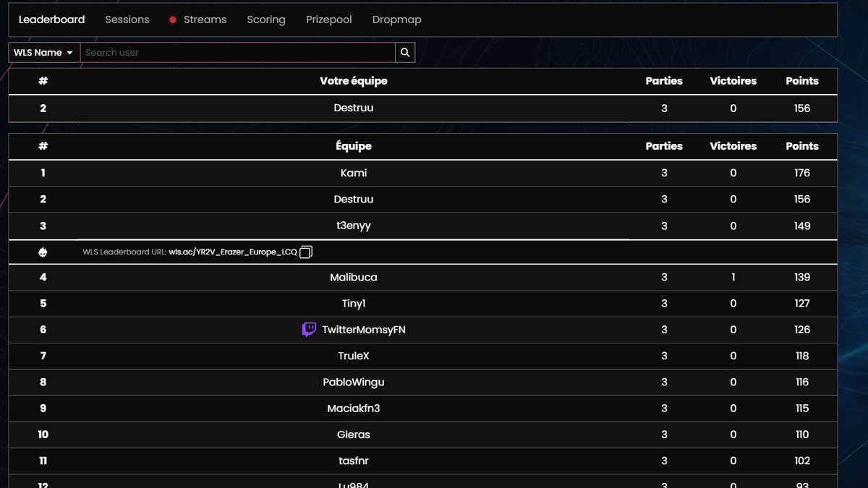This screenshot has height=488, width=868.
Task: Open the Sessions tab
Action: coord(127,20)
